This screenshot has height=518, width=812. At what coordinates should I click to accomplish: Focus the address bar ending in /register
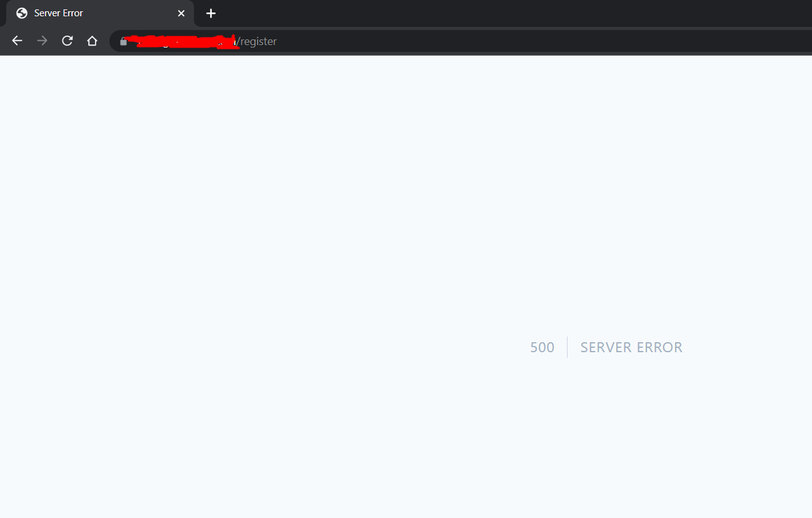pos(461,41)
